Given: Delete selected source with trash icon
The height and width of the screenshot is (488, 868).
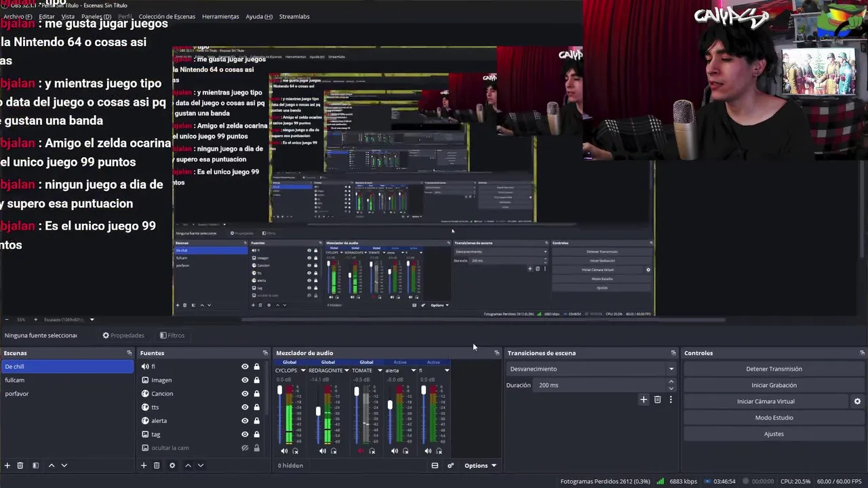Looking at the screenshot, I should tap(157, 466).
